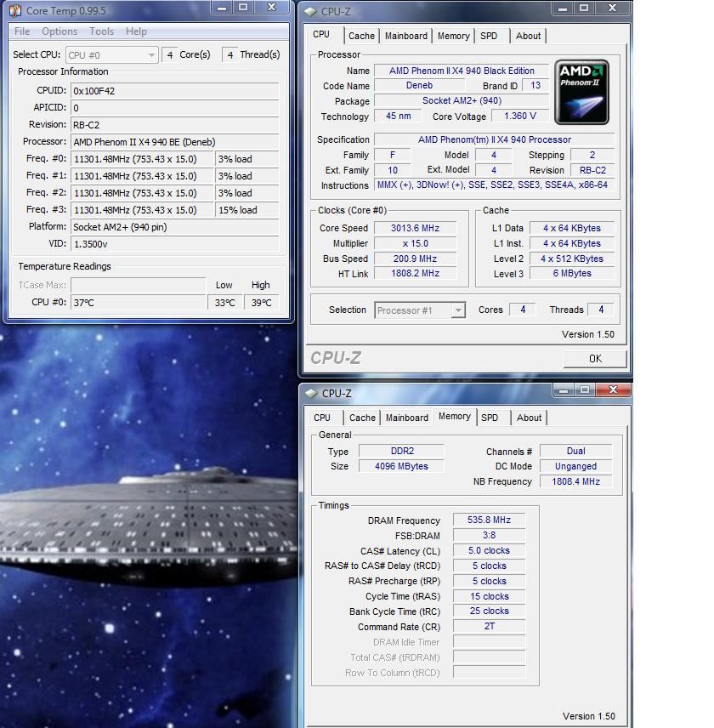Click the Level 3 cache value 6 MBytes

[x=572, y=273]
